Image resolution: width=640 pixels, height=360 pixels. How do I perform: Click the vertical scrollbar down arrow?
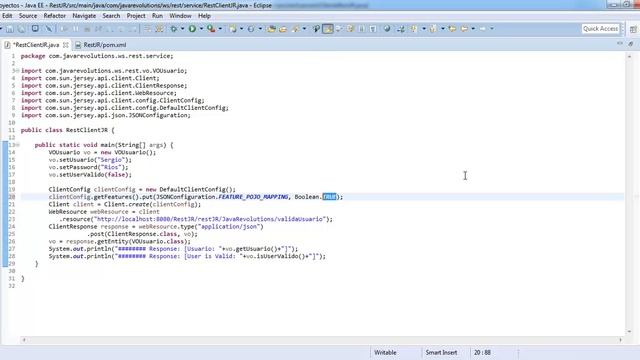click(x=629, y=332)
